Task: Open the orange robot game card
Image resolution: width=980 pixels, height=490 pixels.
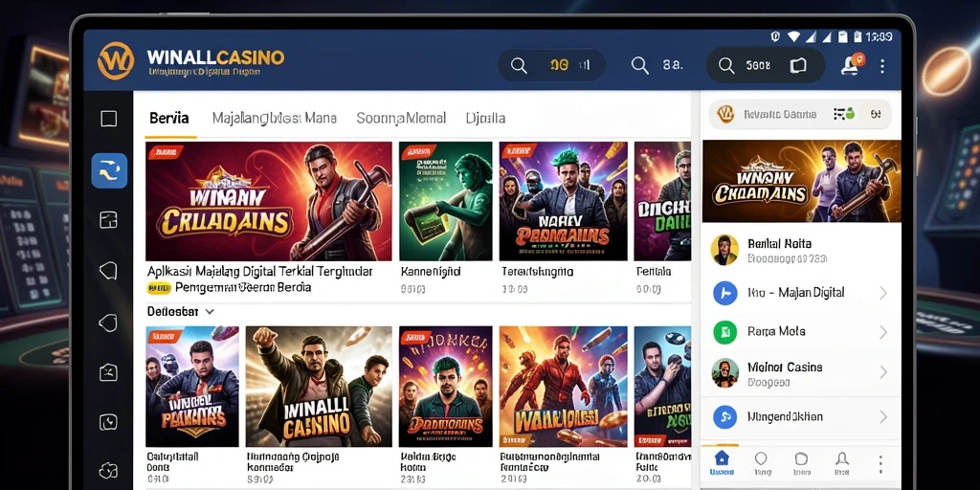Action: click(563, 387)
